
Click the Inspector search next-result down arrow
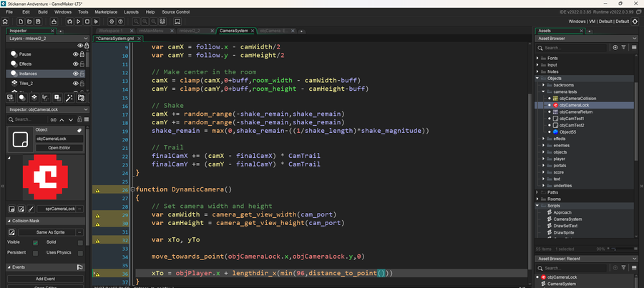70,120
